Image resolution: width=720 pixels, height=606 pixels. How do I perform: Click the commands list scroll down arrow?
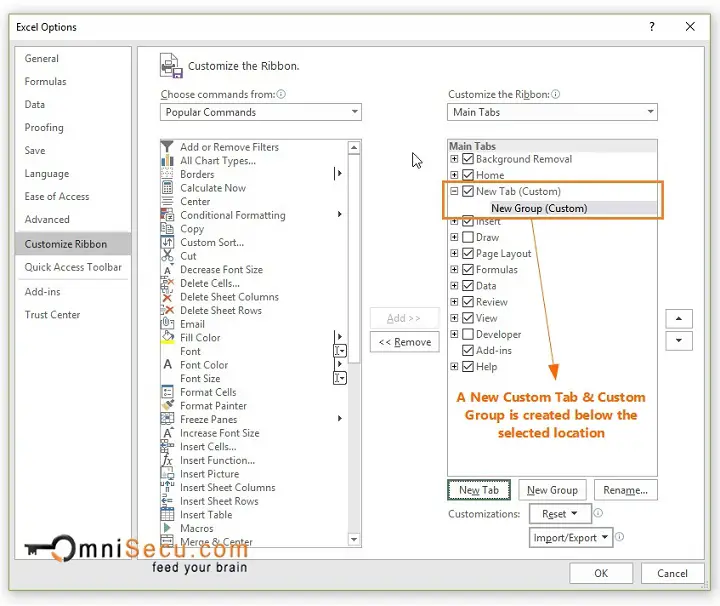(354, 539)
